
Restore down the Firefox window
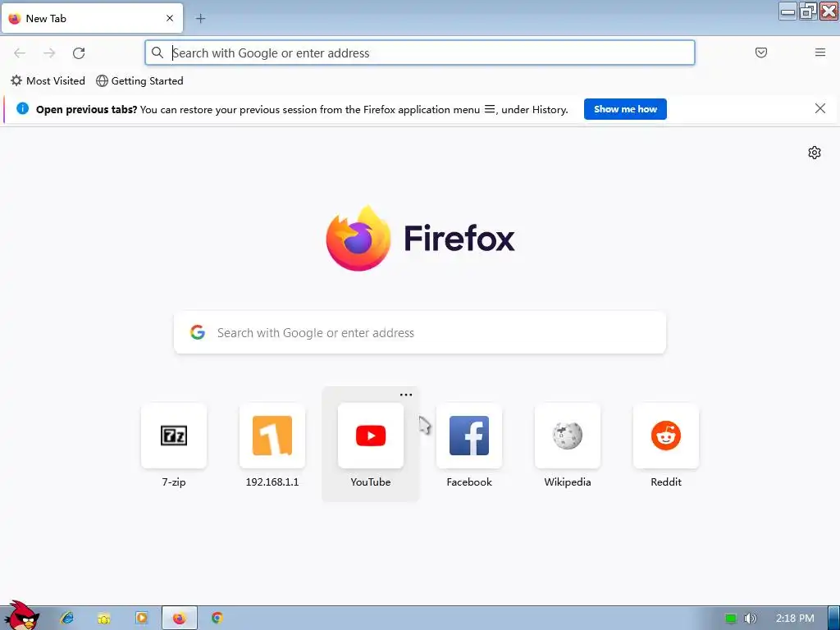[808, 11]
